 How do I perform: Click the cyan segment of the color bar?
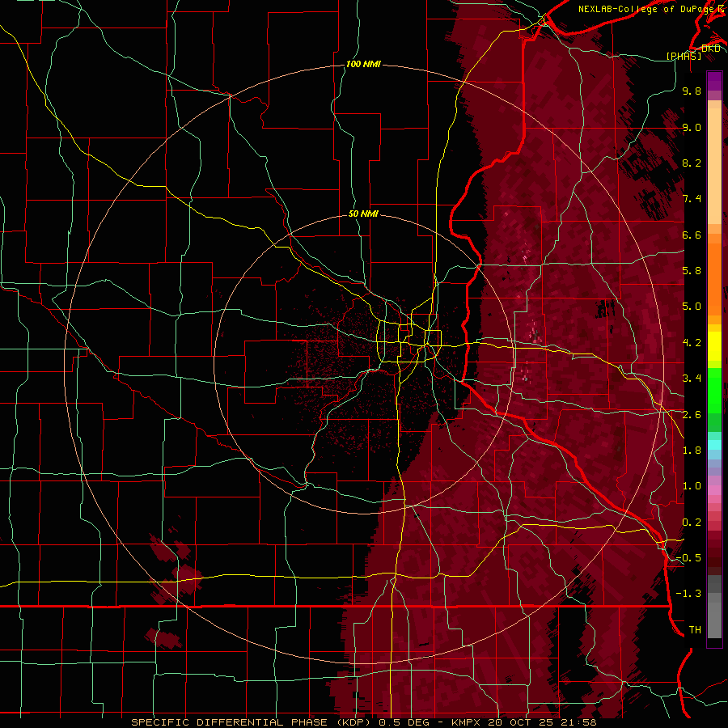714,445
